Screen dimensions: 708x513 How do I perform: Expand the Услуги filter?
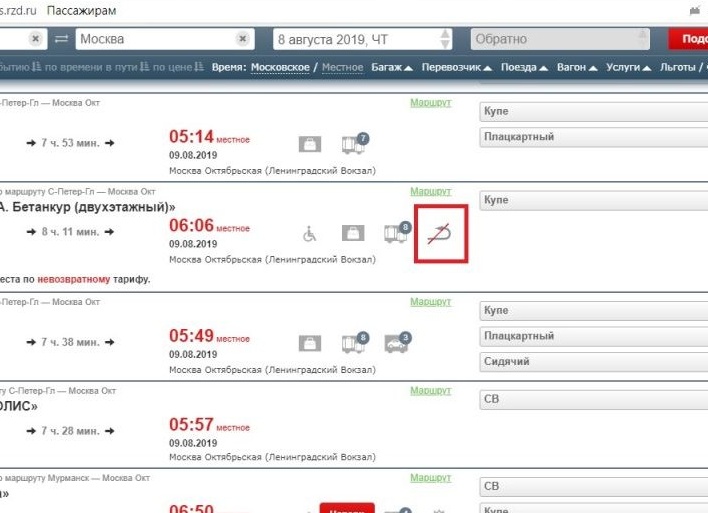pyautogui.click(x=628, y=67)
